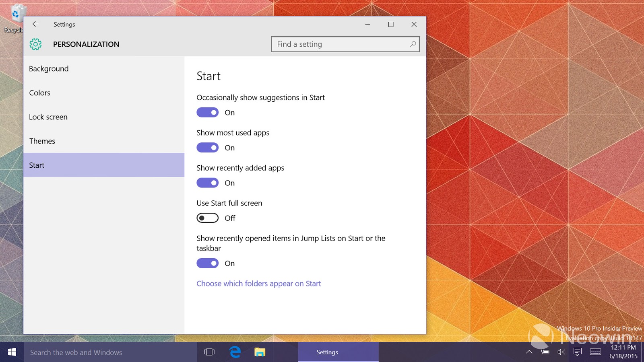Open the touch keyboard tray icon
644x362 pixels.
[595, 352]
